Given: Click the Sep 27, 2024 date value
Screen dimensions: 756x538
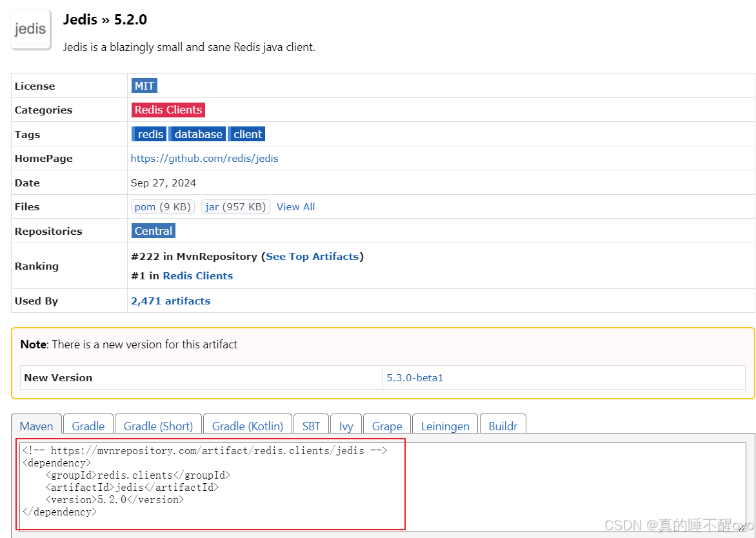Looking at the screenshot, I should coord(163,183).
